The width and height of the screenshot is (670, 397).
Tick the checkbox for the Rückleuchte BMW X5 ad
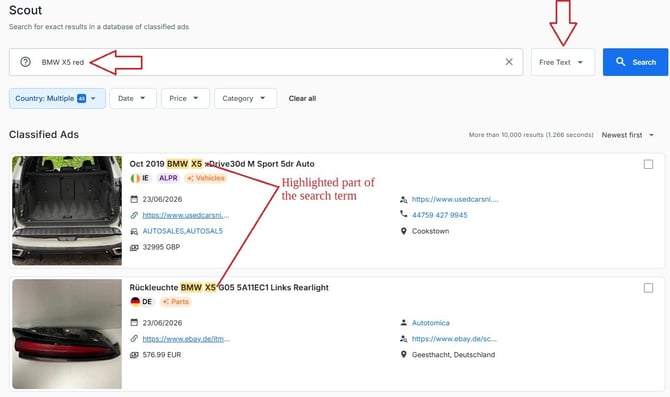click(x=648, y=288)
